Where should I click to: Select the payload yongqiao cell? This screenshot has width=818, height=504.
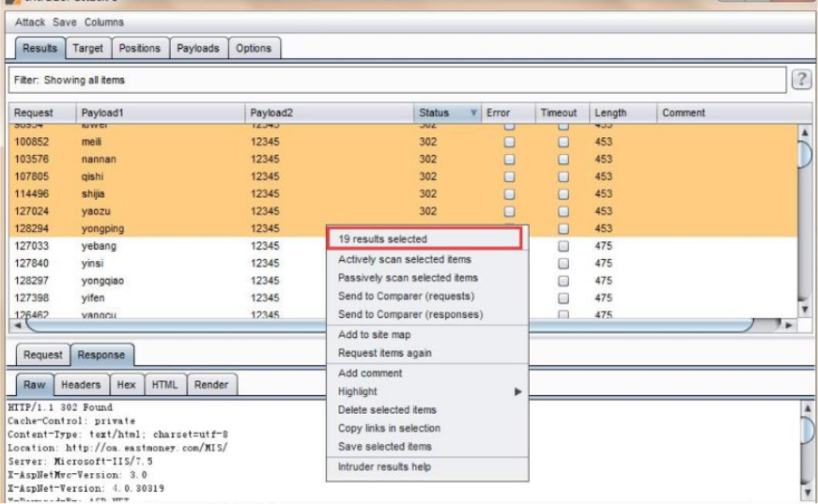point(102,281)
